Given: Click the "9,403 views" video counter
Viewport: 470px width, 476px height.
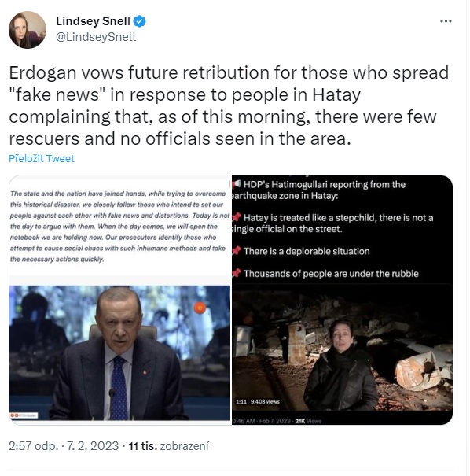Looking at the screenshot, I should (265, 401).
